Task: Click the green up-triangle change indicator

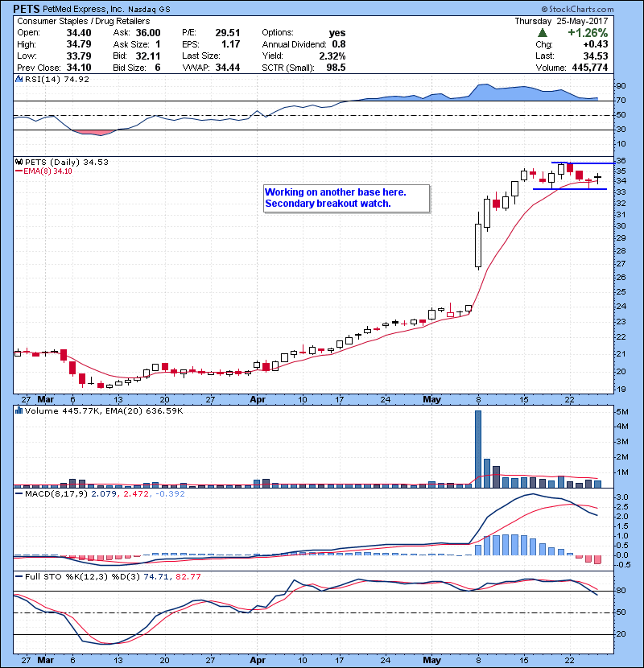Action: coord(542,33)
